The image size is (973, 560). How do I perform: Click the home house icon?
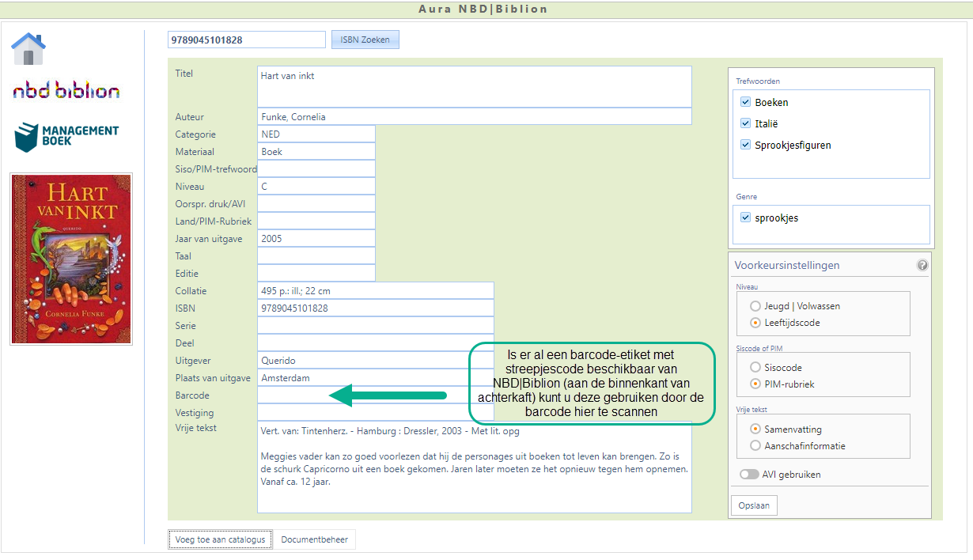28,49
